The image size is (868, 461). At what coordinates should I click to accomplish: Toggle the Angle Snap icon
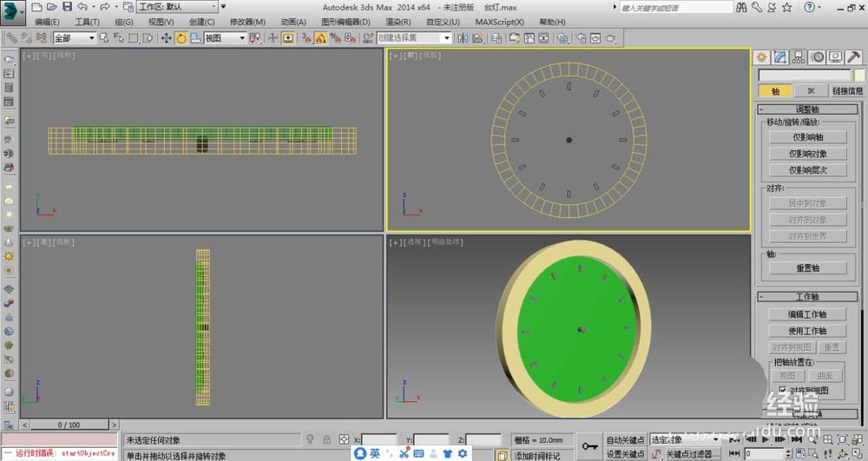point(320,37)
